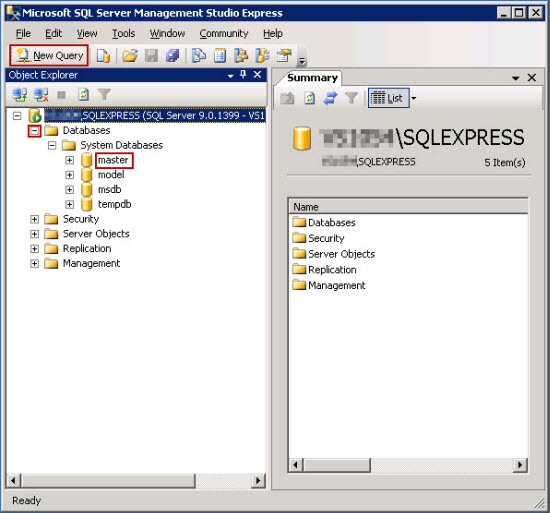Screen dimensions: 550x513
Task: Select the tempdb database in tree
Action: point(114,204)
